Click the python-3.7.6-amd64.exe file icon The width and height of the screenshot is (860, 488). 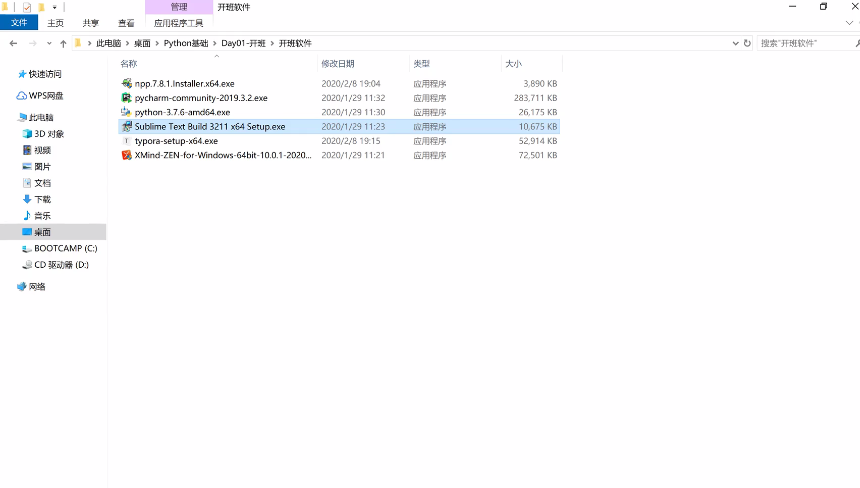(x=127, y=112)
